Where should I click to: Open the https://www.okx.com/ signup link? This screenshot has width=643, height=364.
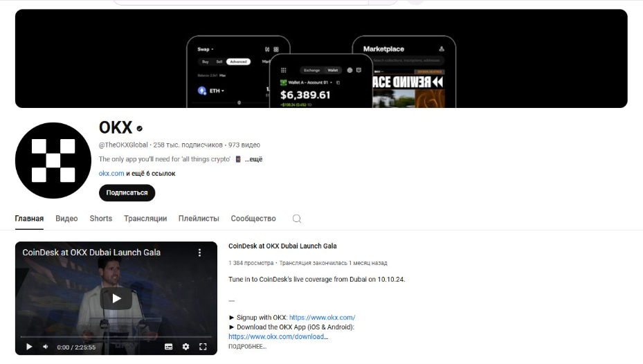click(x=322, y=317)
